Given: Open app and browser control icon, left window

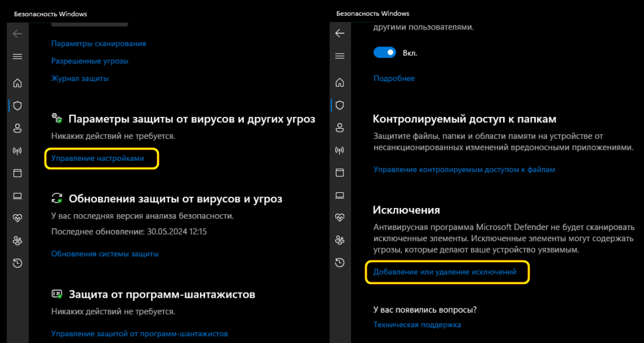Looking at the screenshot, I should coord(17,173).
